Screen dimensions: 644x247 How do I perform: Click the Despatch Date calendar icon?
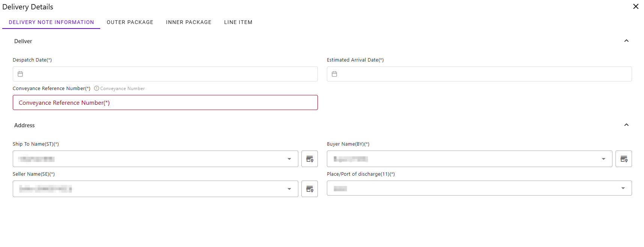[x=20, y=74]
